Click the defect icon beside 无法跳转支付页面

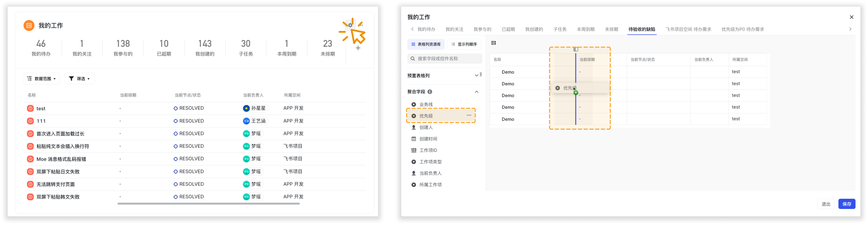(x=30, y=184)
